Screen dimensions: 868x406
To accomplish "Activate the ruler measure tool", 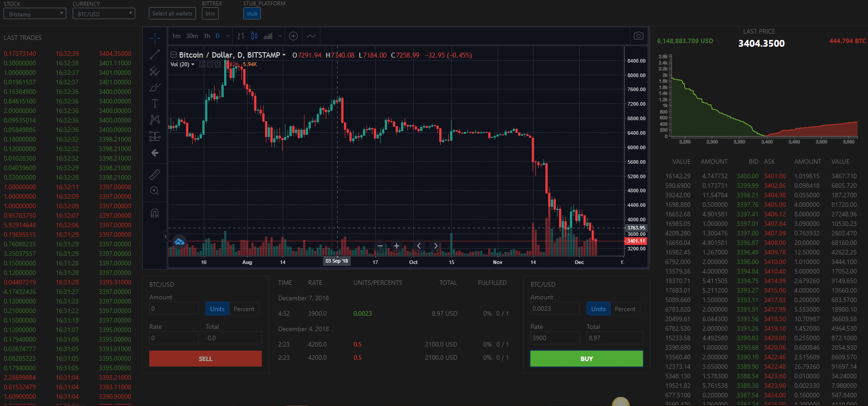I will (x=155, y=174).
